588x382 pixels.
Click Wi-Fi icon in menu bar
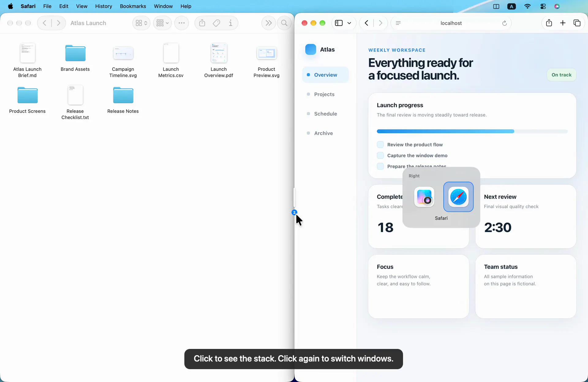click(x=527, y=6)
